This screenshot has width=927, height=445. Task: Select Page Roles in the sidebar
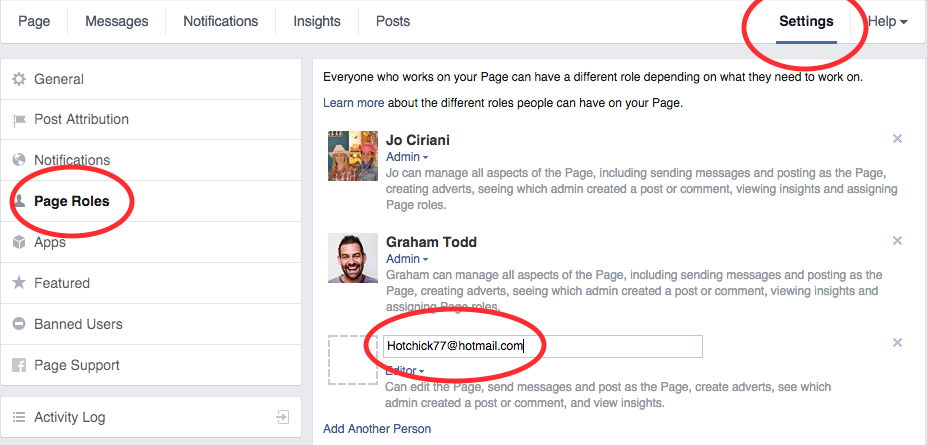click(x=151, y=201)
